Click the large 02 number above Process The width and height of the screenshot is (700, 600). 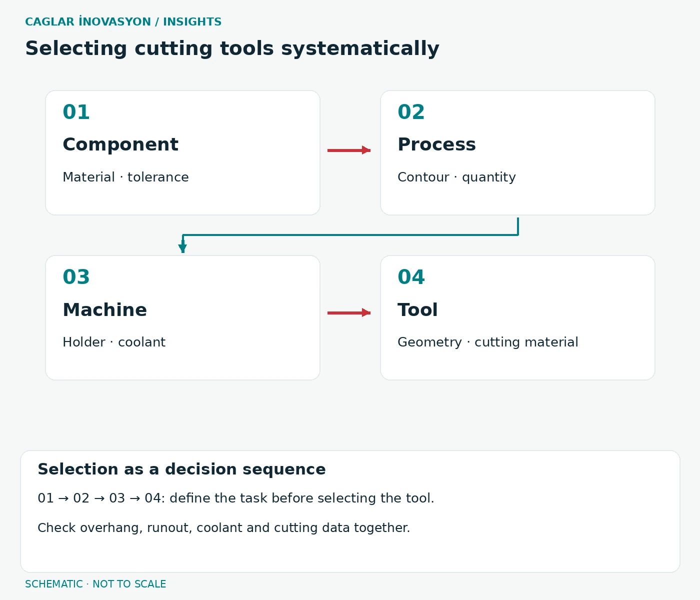(411, 112)
